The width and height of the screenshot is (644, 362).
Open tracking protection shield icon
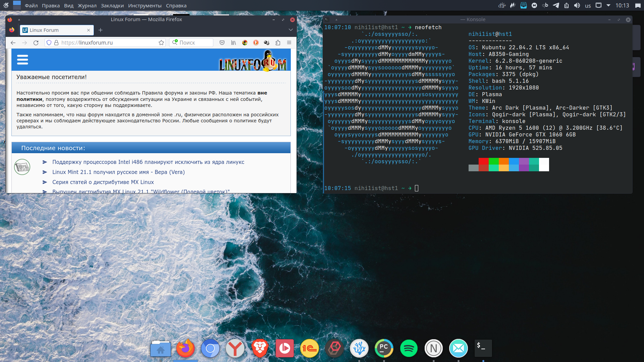point(49,43)
